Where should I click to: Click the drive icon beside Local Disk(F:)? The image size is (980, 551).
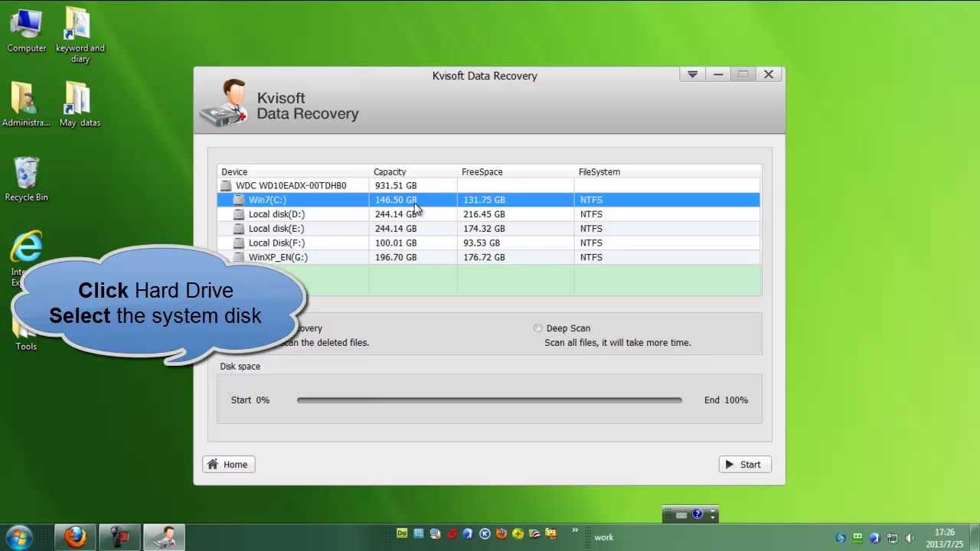240,243
